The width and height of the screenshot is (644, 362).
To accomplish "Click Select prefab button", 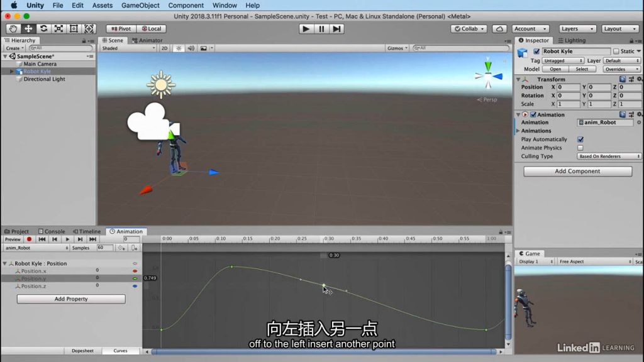I will click(x=582, y=69).
